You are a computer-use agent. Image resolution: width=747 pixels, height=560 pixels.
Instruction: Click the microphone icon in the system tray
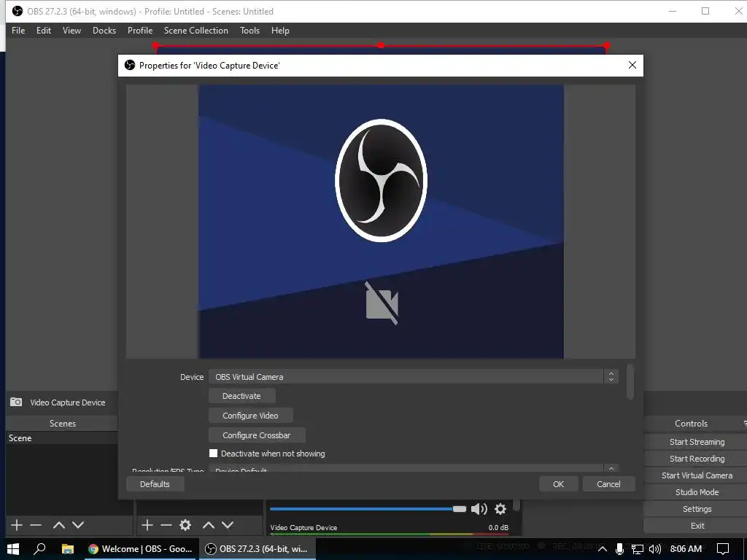[619, 549]
